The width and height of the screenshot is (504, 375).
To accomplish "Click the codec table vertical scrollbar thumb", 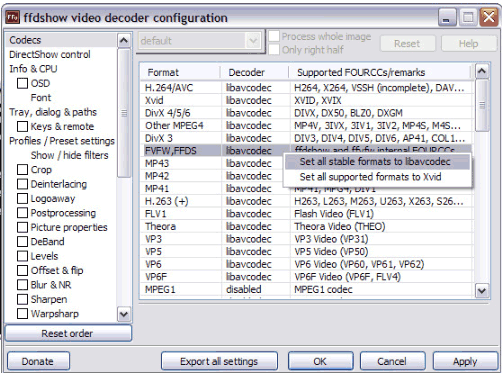I will click(x=482, y=105).
